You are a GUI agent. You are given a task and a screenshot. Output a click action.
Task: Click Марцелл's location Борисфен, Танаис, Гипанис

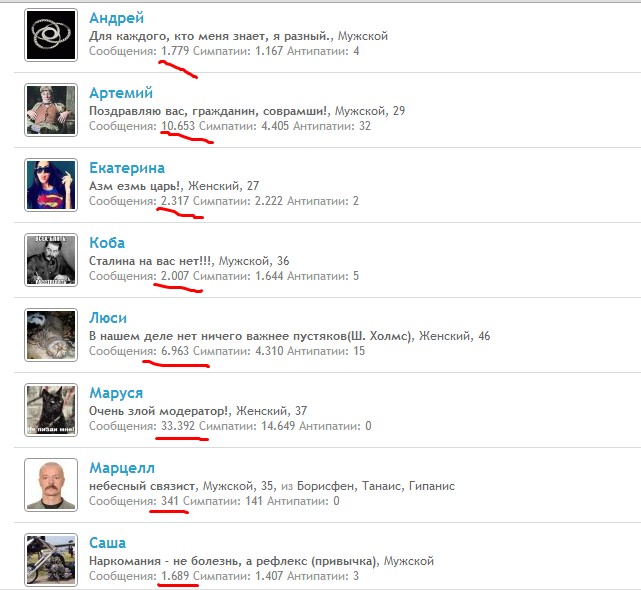[376, 486]
